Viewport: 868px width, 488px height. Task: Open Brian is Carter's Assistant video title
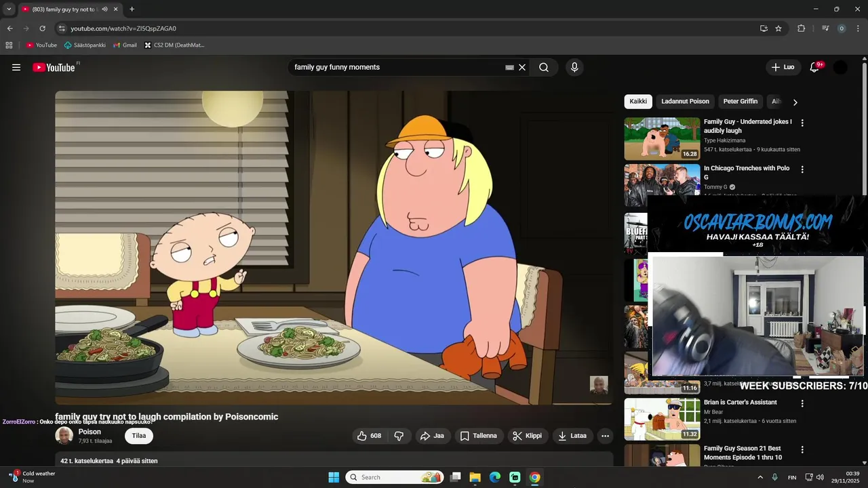tap(741, 403)
